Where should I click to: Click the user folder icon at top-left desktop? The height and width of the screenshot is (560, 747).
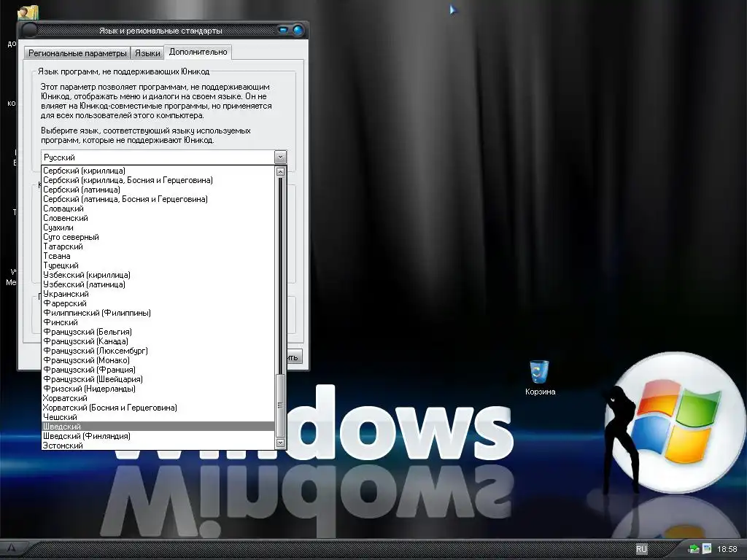pyautogui.click(x=27, y=12)
